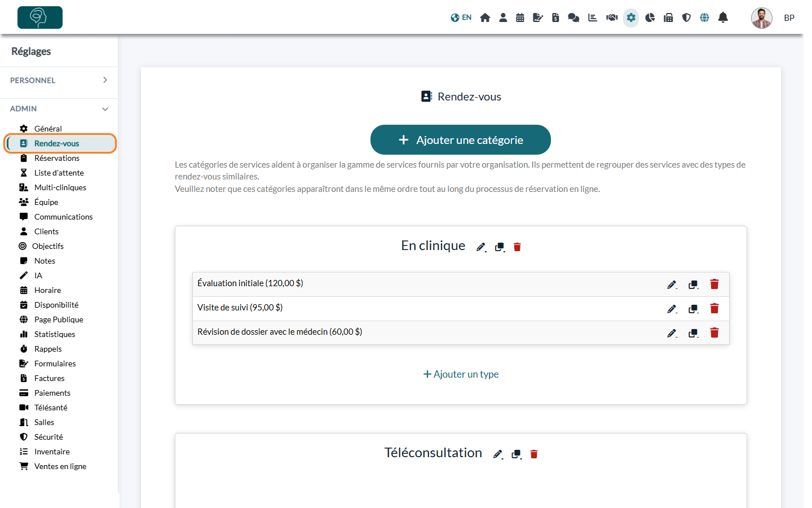Viewport: 812px width, 508px height.
Task: Open the calendar icon in top navigation
Action: coord(520,17)
